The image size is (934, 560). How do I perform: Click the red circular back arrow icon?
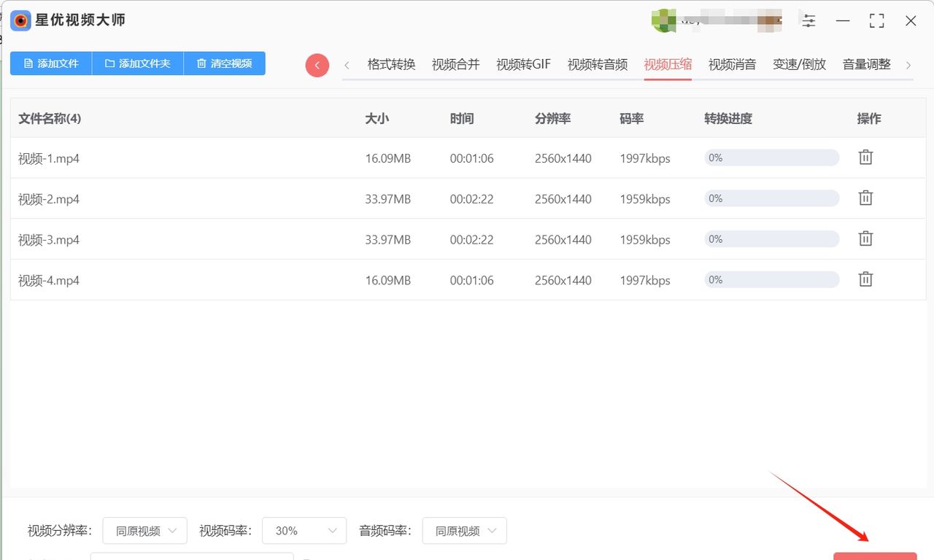317,65
